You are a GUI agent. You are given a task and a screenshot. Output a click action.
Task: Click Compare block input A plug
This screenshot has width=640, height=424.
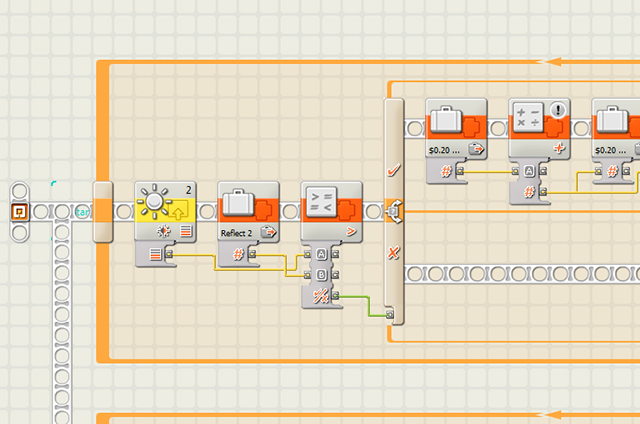pos(308,255)
